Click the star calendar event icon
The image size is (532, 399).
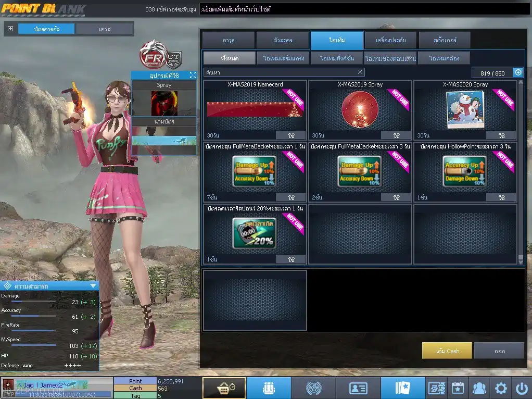pos(458,388)
